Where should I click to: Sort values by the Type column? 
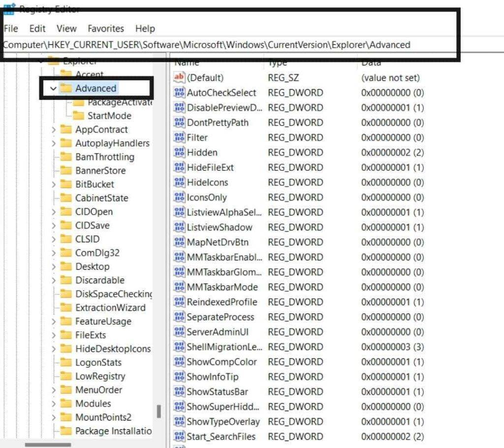(x=275, y=62)
